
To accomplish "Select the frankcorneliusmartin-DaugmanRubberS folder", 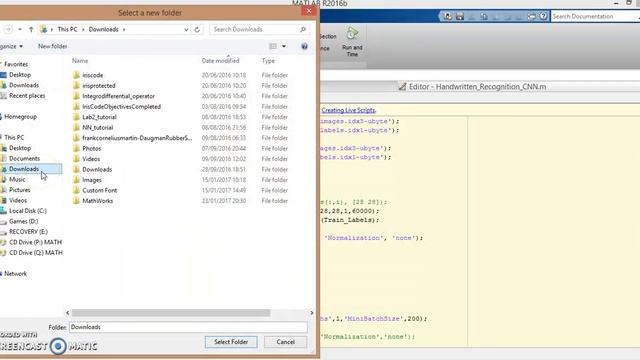I will [x=137, y=138].
